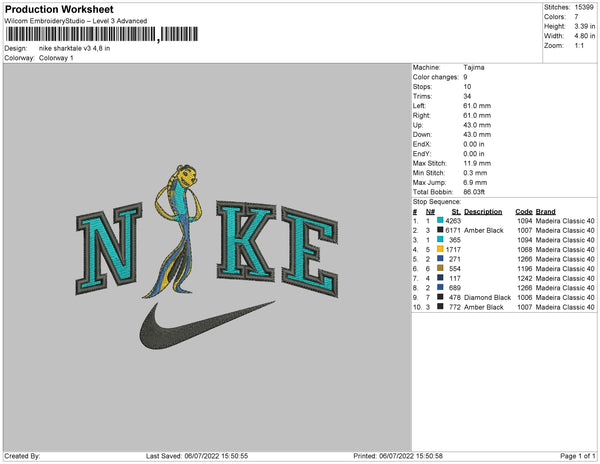600x464 pixels.
Task: Click the stitch count 4263 in row 1
Action: [453, 221]
